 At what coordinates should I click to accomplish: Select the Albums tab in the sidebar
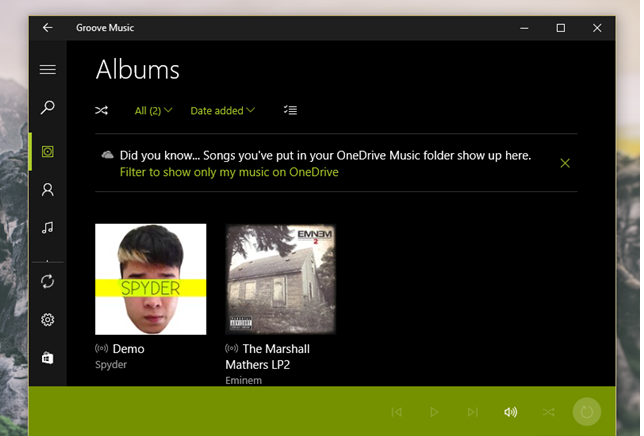47,152
